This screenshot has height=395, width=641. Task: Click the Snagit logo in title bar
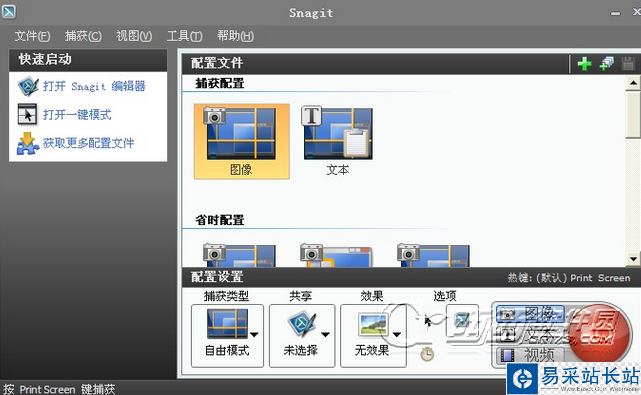[9, 11]
